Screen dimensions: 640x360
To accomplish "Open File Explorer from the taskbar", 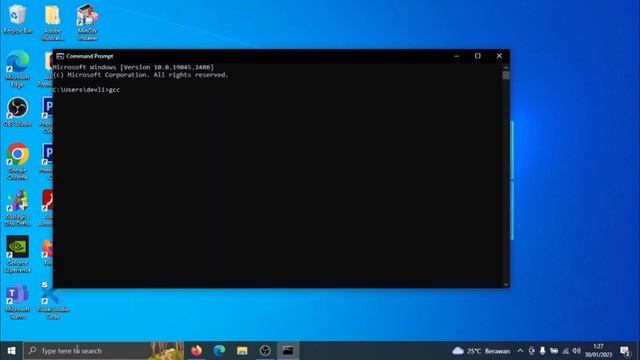I will [242, 351].
